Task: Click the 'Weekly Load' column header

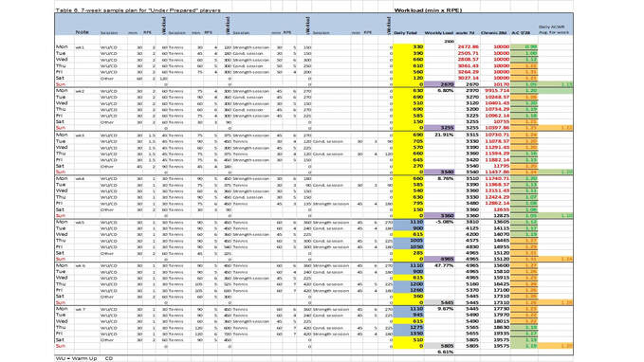Action: (x=438, y=33)
